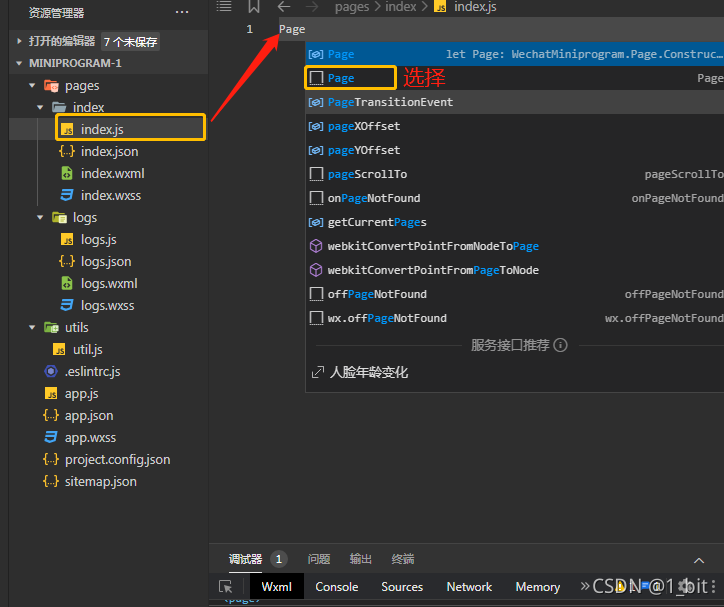This screenshot has width=724, height=607.
Task: Switch to the 调试器 panel tab
Action: tap(245, 559)
